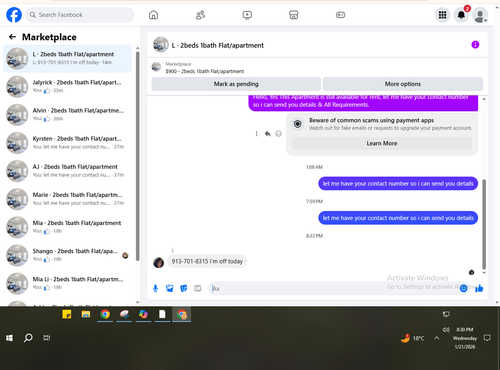Open the Gaming icon in top bar
The height and width of the screenshot is (370, 500).
pos(340,15)
